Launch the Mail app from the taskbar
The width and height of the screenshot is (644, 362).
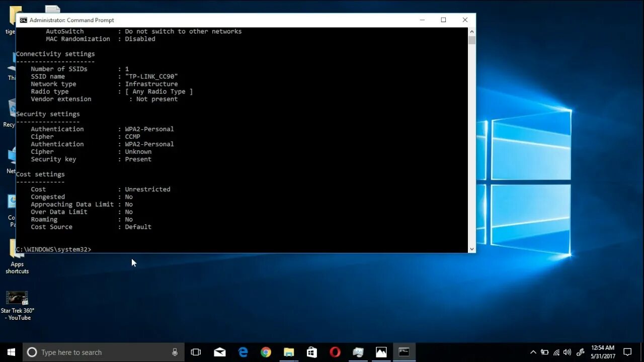click(x=220, y=352)
